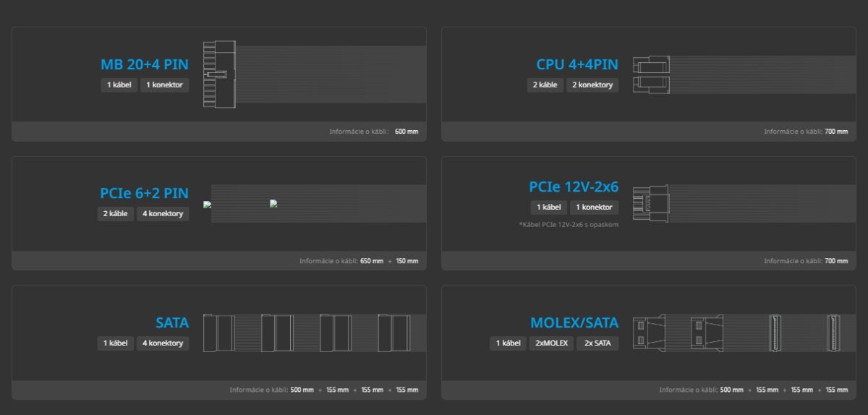
Task: Click the MOLEX/SATA heading
Action: tap(574, 322)
